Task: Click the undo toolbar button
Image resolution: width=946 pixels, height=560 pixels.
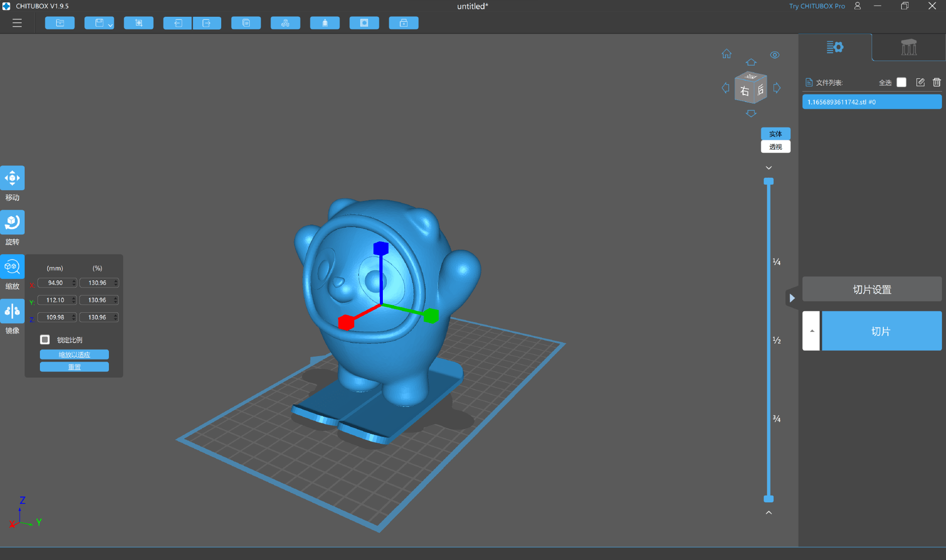Action: (x=177, y=23)
